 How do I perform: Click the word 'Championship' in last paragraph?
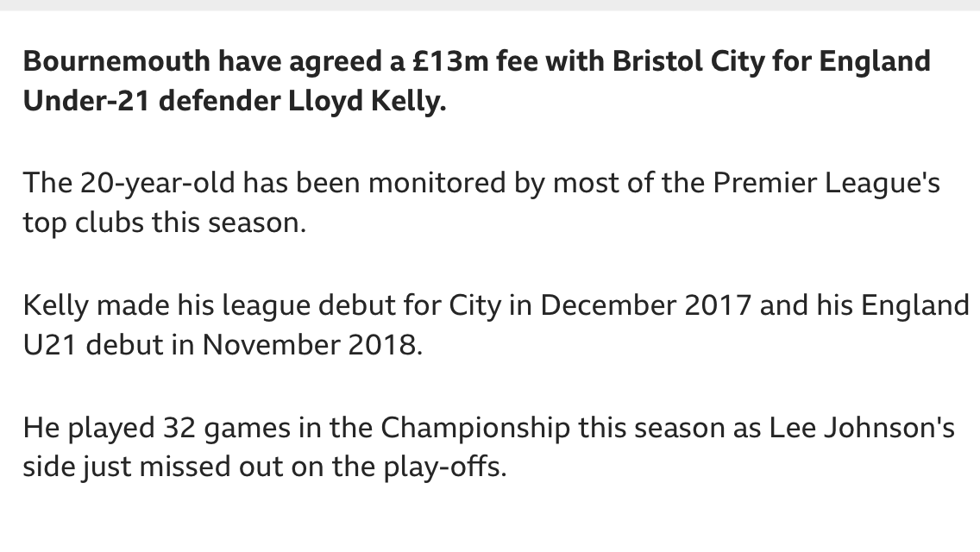point(475,429)
